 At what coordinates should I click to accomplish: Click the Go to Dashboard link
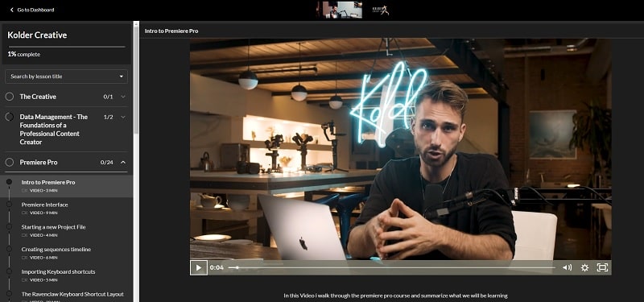point(31,10)
